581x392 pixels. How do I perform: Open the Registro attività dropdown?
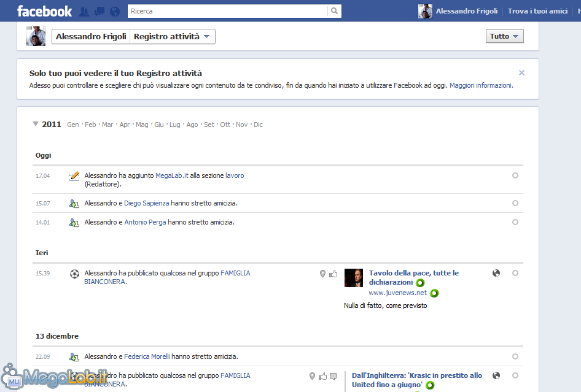173,37
